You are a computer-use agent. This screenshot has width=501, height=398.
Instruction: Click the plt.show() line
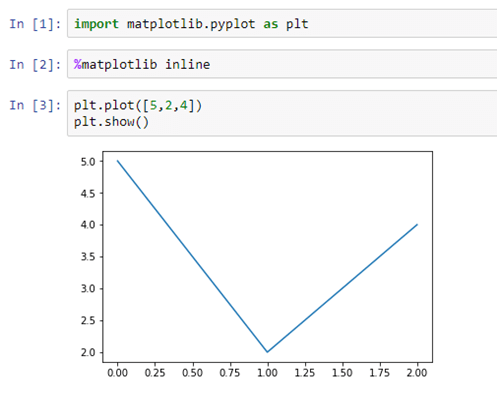[x=111, y=122]
